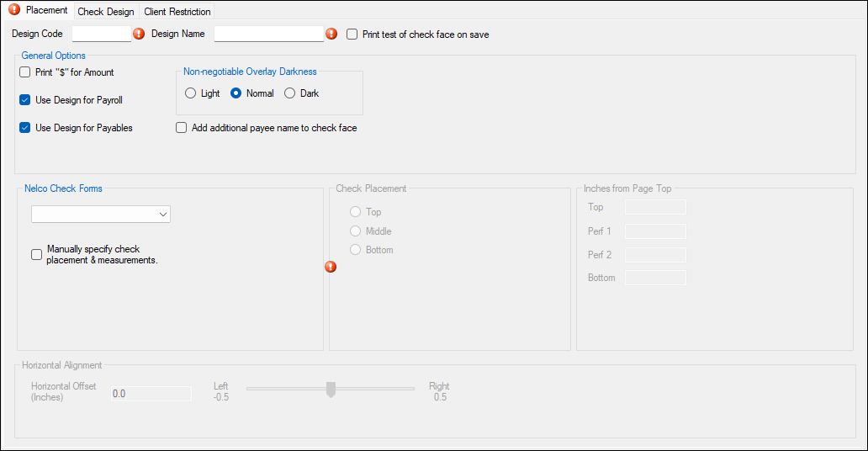Enable Print "$" for Amount checkbox
Screen dimensions: 868x451
pyautogui.click(x=25, y=72)
